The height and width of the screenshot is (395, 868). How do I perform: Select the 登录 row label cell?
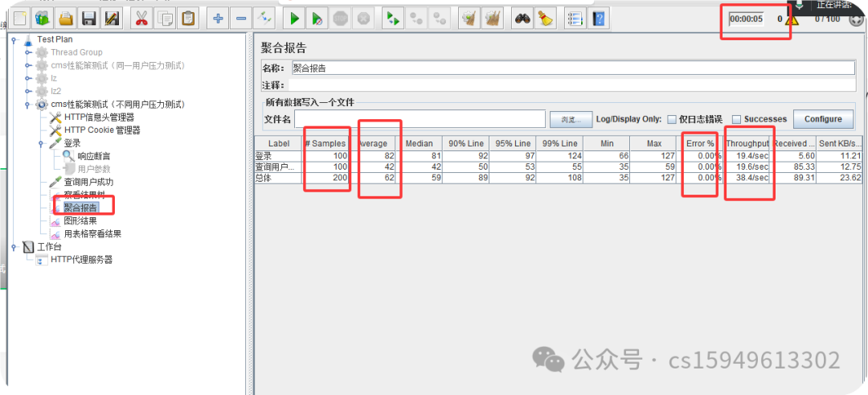278,156
